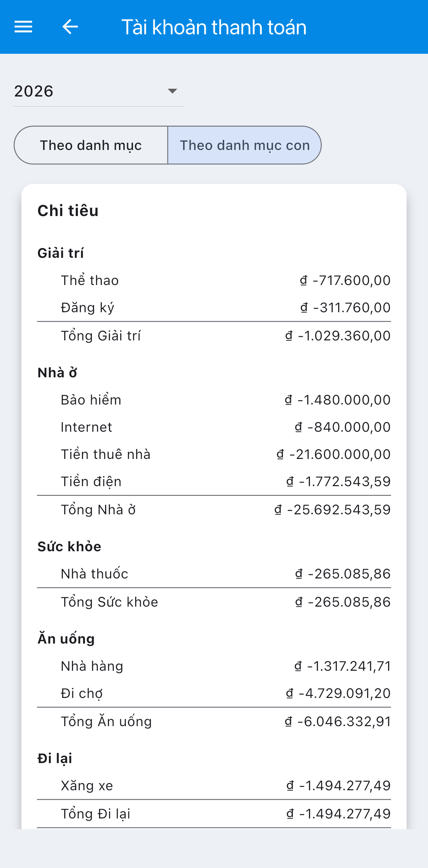Select Theo danh mục con segment
Image resolution: width=428 pixels, height=868 pixels.
[244, 145]
